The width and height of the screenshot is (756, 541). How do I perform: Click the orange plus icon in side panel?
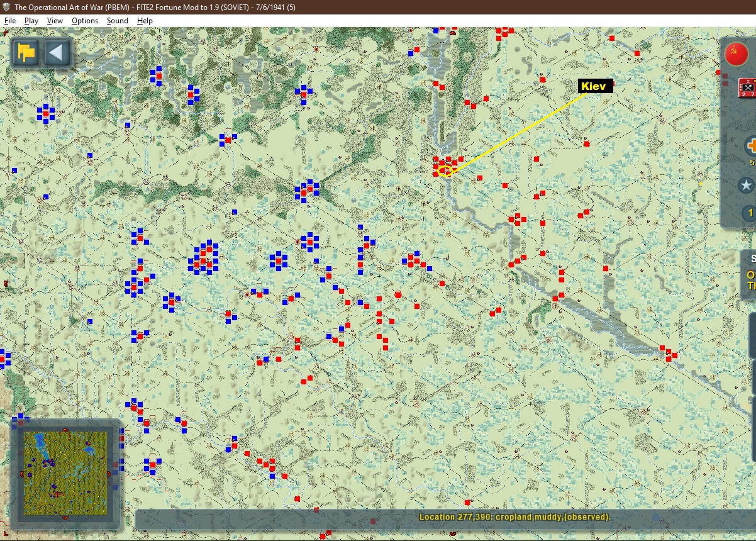point(750,147)
